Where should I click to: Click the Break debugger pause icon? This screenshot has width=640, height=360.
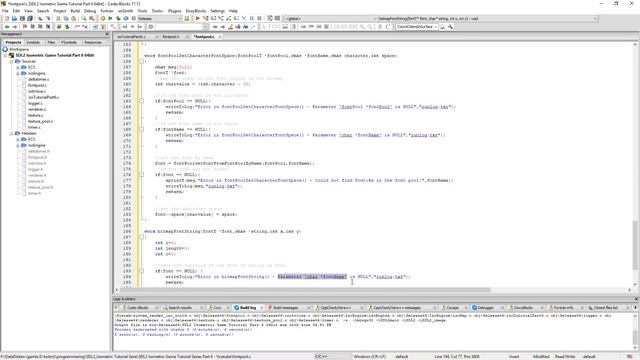(x=251, y=19)
